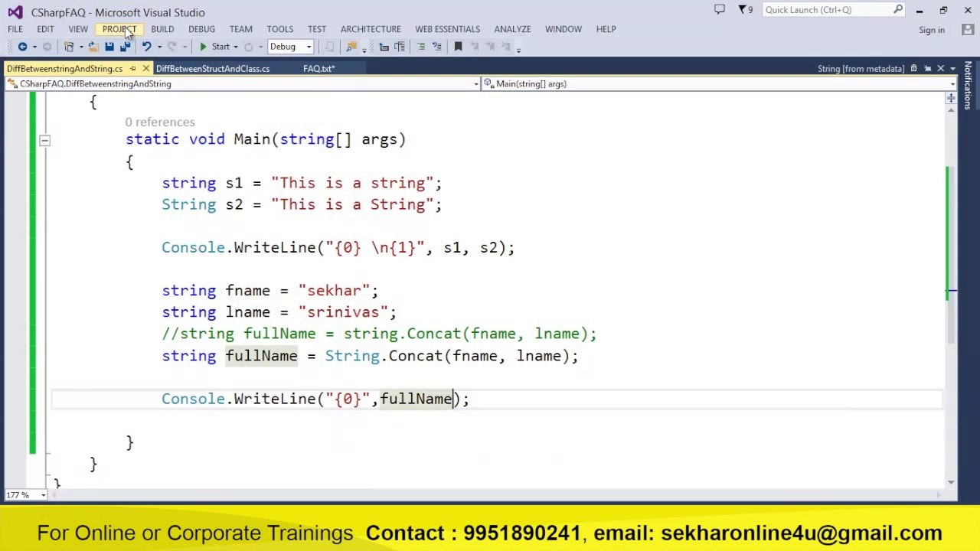Screen dimensions: 980x551
Task: Close the String [from metadata] preview tab
Action: [x=941, y=69]
